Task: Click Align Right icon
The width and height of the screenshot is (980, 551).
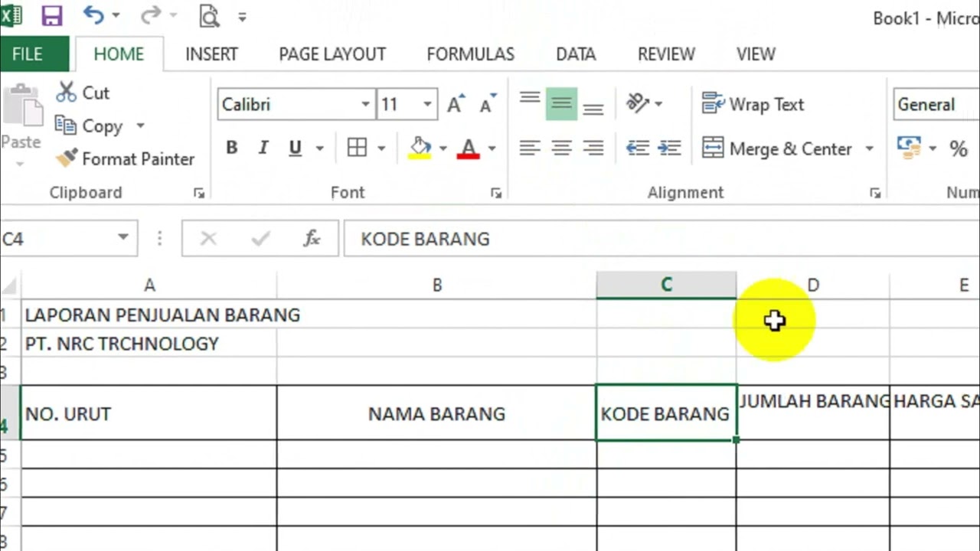Action: 593,148
